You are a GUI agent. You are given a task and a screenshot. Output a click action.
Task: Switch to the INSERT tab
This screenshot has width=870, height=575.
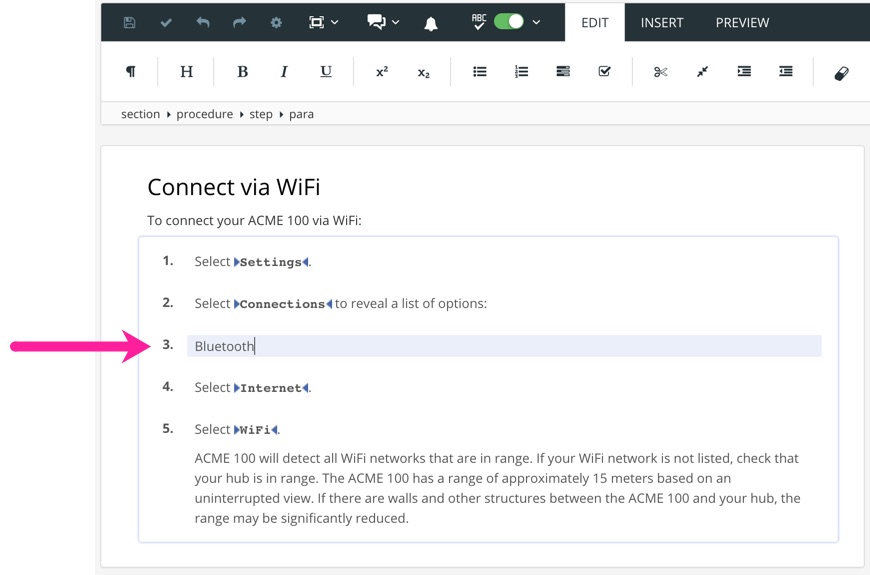(x=662, y=22)
